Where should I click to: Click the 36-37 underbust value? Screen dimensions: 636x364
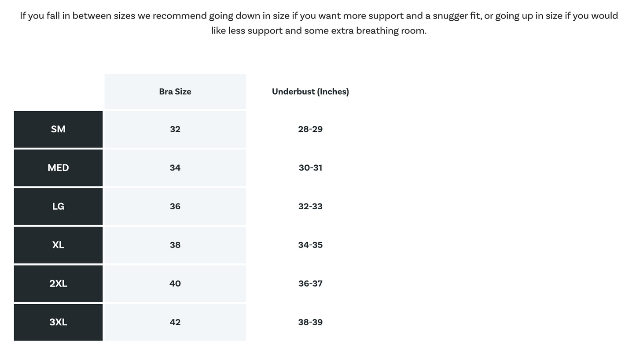[x=310, y=284]
